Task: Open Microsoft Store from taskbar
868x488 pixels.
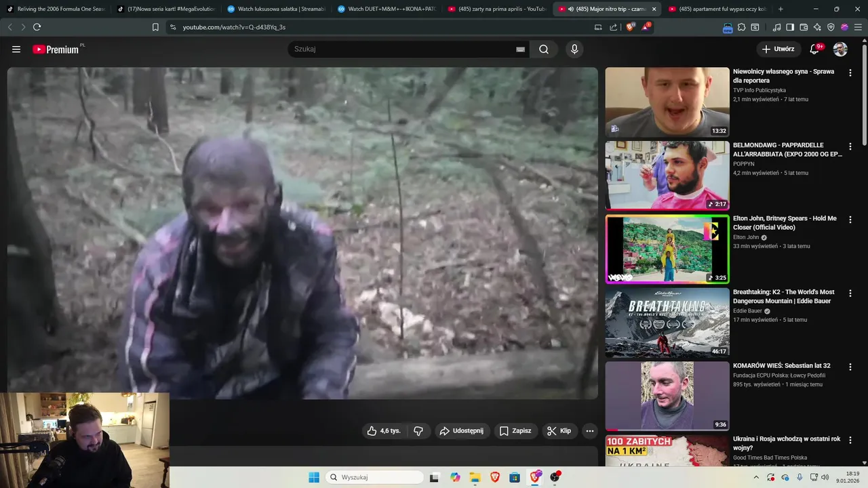Action: pyautogui.click(x=515, y=477)
